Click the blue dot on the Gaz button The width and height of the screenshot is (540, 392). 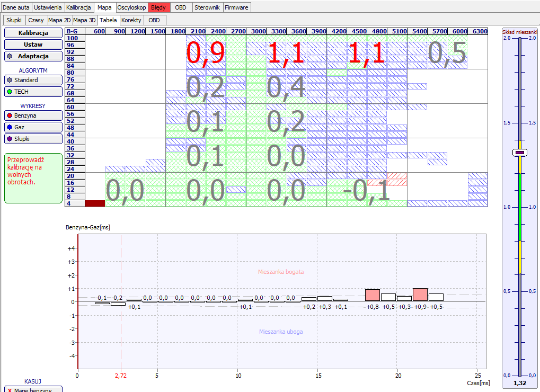coord(10,127)
